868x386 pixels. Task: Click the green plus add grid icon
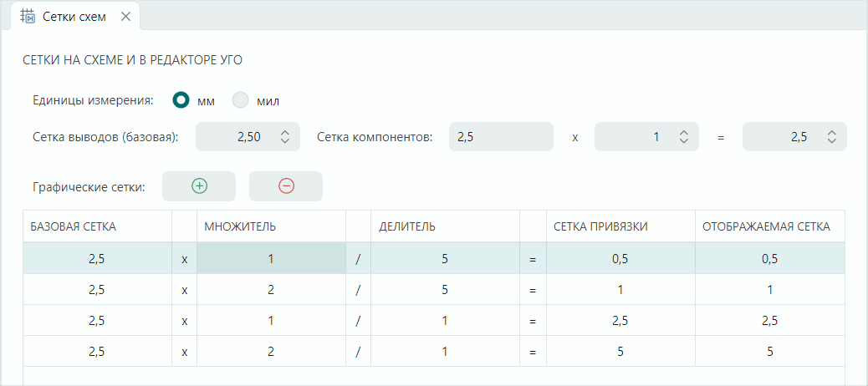(199, 186)
